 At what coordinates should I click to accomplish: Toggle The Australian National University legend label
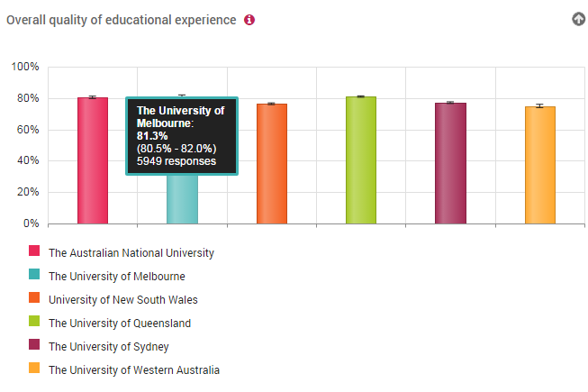[131, 253]
